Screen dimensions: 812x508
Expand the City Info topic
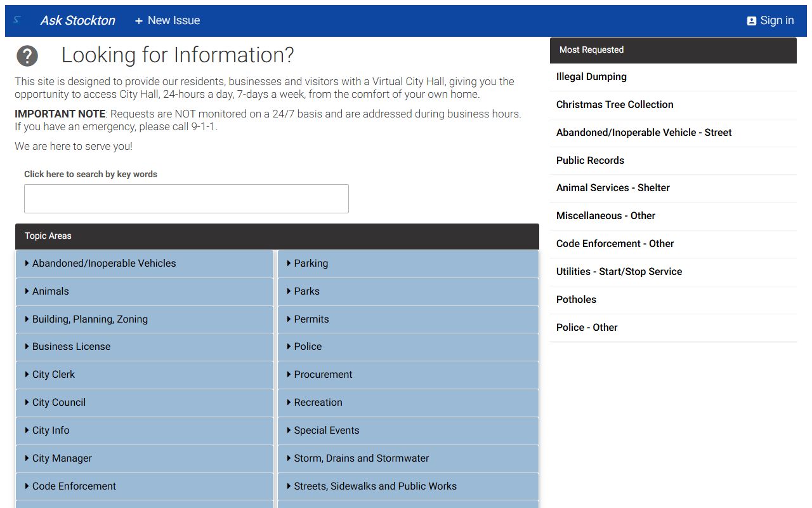pyautogui.click(x=145, y=431)
